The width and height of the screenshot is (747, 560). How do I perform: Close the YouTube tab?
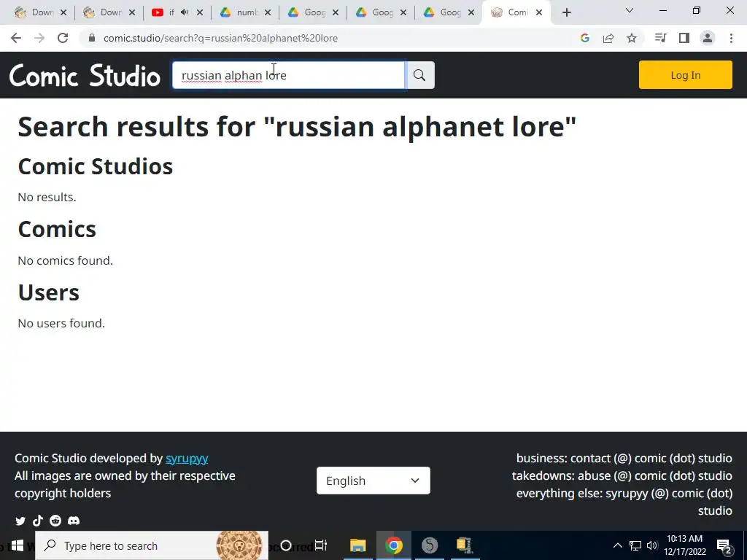pyautogui.click(x=200, y=13)
